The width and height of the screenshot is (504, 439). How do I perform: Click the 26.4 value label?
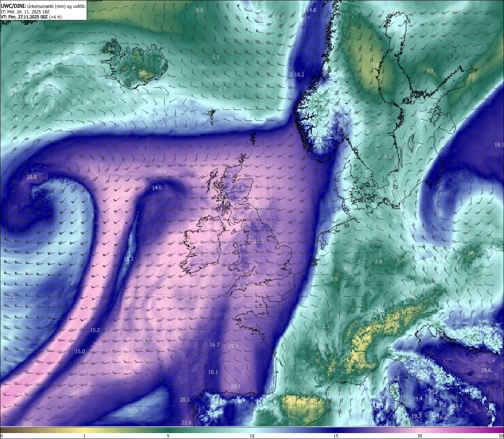point(161,171)
